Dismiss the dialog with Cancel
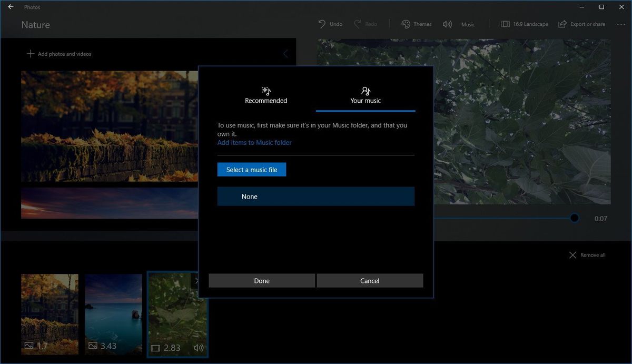 (x=369, y=280)
